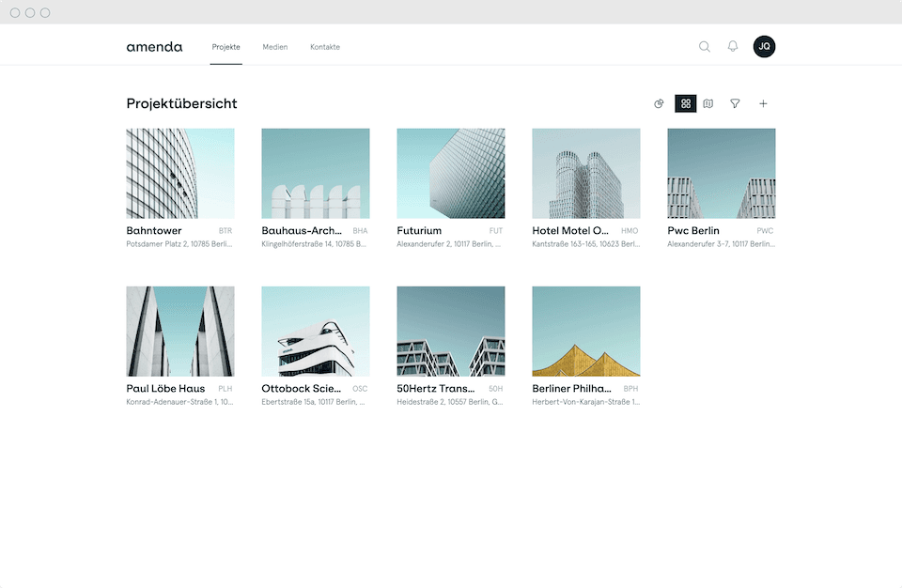The height and width of the screenshot is (588, 902).
Task: Open the Pwc Berlin project title
Action: pyautogui.click(x=693, y=231)
